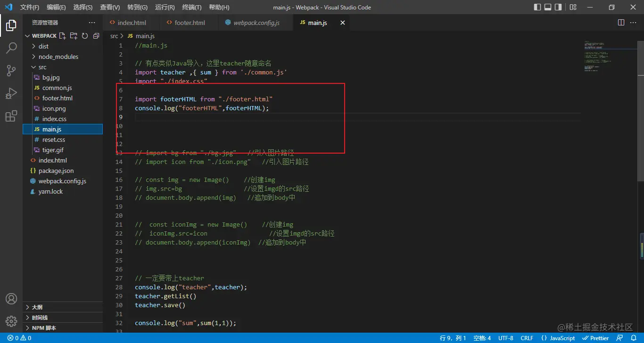
Task: Expand the dist folder
Action: pyautogui.click(x=63, y=46)
